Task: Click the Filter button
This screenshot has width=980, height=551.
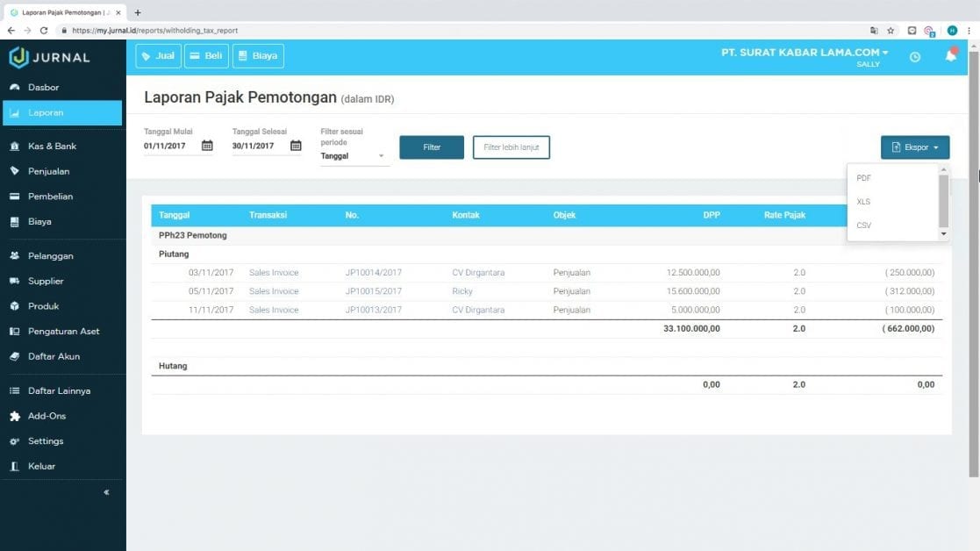Action: 431,147
